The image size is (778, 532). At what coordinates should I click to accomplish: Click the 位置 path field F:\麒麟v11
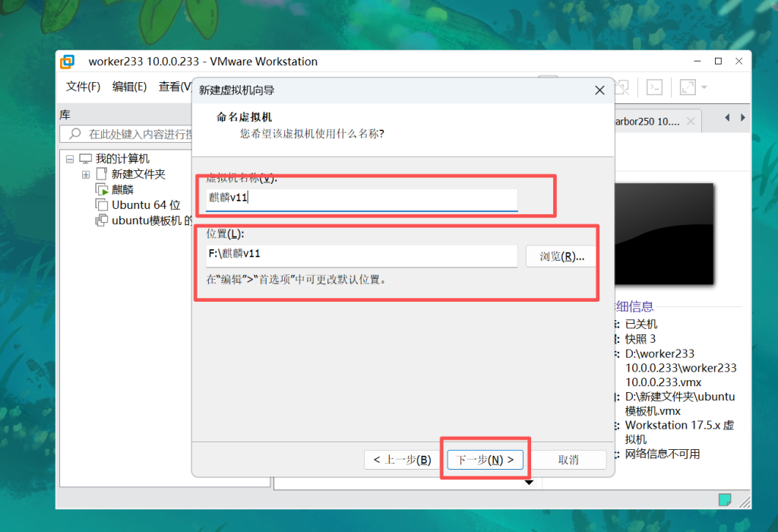coord(362,255)
